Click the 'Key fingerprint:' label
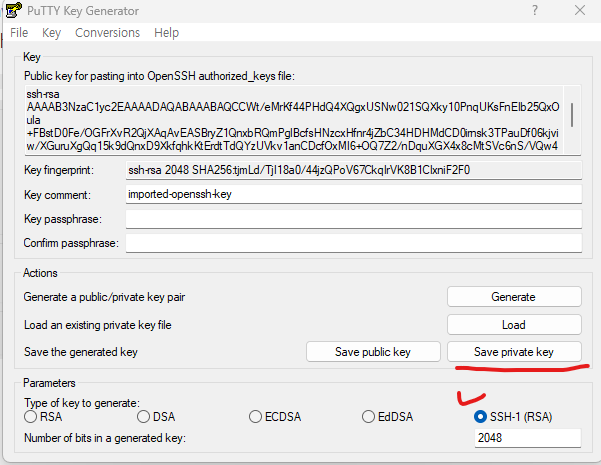601x465 pixels. pyautogui.click(x=59, y=170)
